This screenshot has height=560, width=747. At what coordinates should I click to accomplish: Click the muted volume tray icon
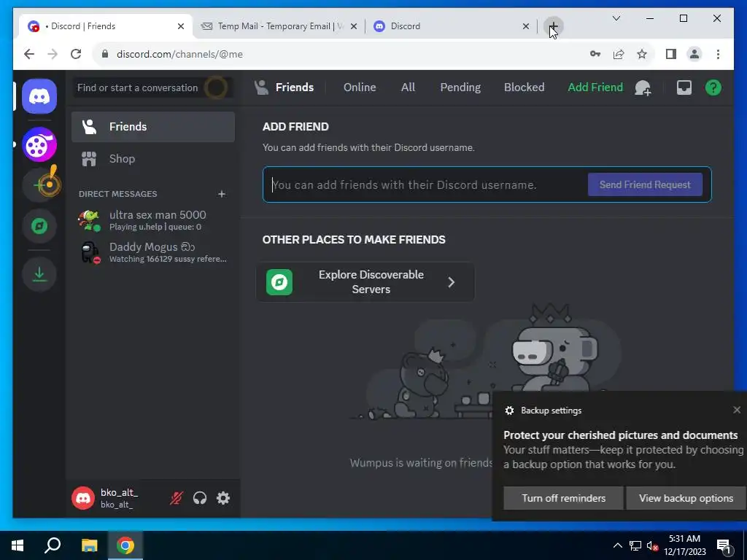[x=653, y=545]
